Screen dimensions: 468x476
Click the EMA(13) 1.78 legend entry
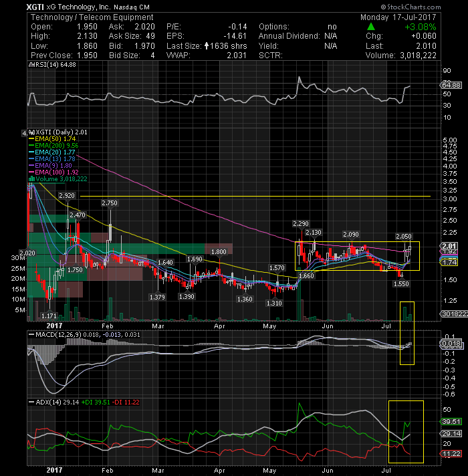tap(52, 158)
